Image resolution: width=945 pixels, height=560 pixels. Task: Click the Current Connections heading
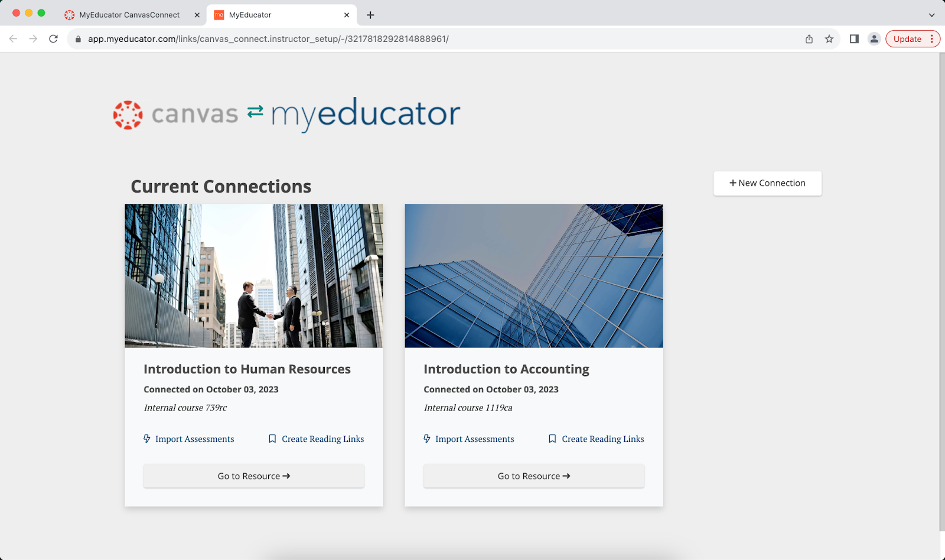point(221,187)
